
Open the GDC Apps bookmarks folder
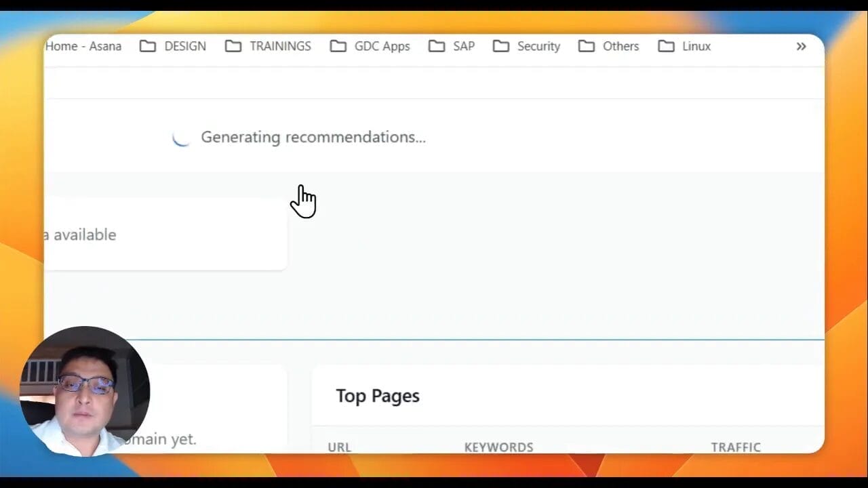382,45
